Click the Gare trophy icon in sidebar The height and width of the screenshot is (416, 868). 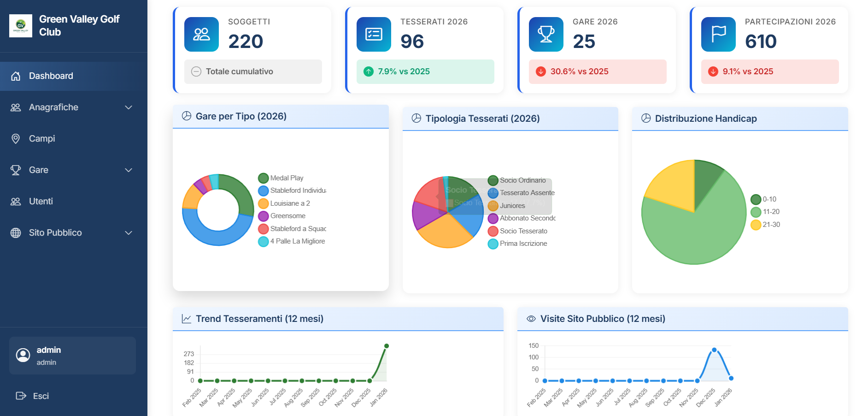click(x=16, y=170)
